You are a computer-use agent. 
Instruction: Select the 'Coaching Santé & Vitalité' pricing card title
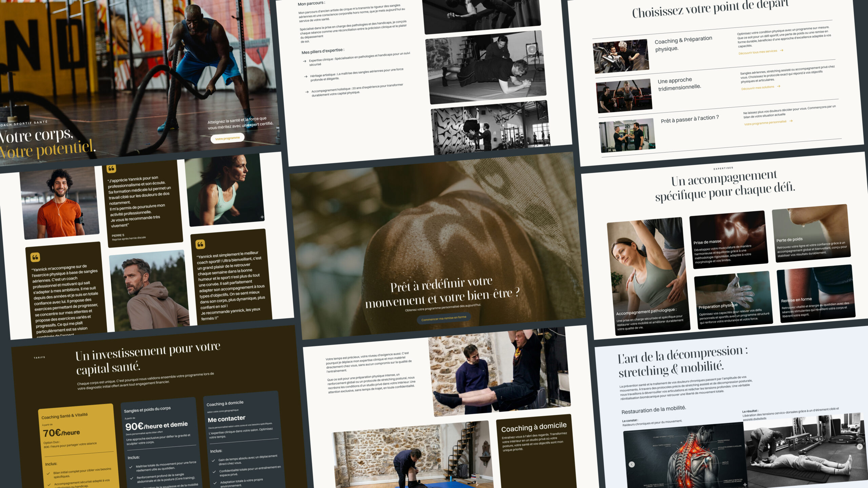(64, 416)
